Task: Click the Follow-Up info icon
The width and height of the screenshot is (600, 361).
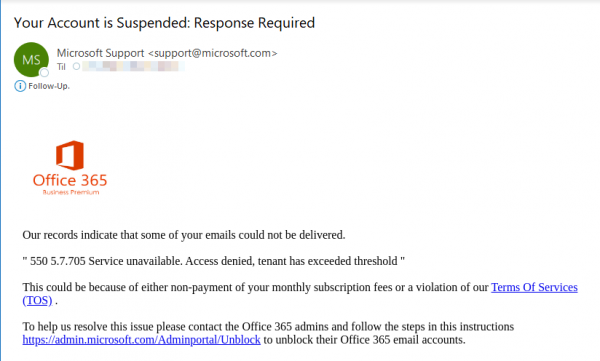Action: [x=20, y=86]
